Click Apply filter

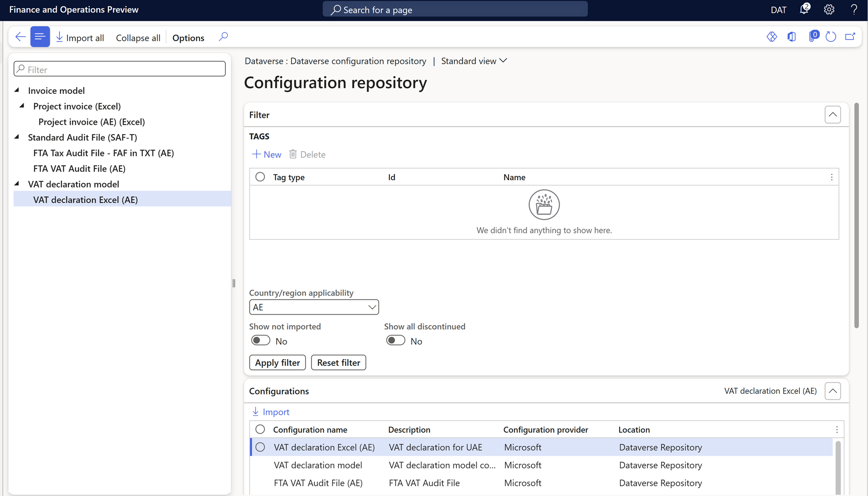tap(277, 362)
